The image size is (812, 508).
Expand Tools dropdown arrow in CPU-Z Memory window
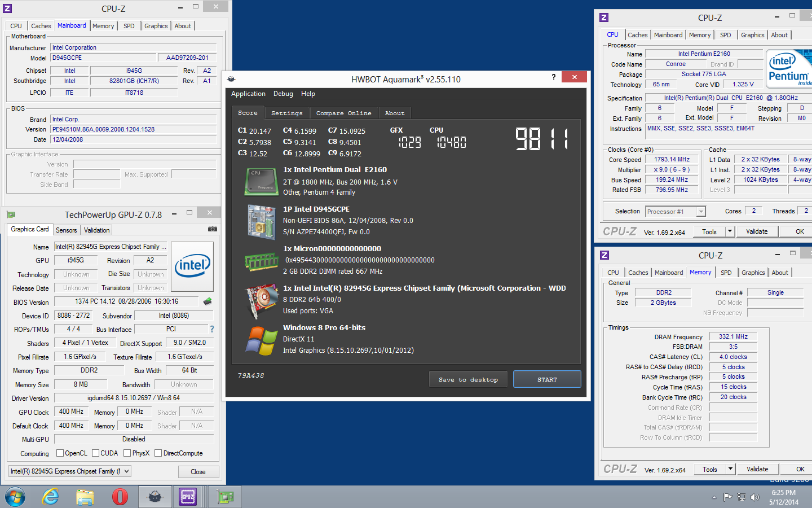tap(730, 469)
